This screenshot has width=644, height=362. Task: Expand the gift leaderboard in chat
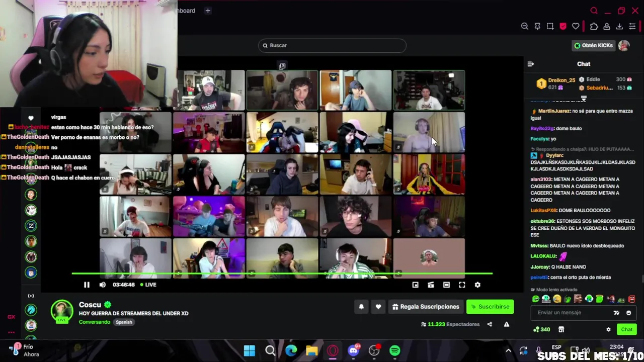pyautogui.click(x=584, y=99)
